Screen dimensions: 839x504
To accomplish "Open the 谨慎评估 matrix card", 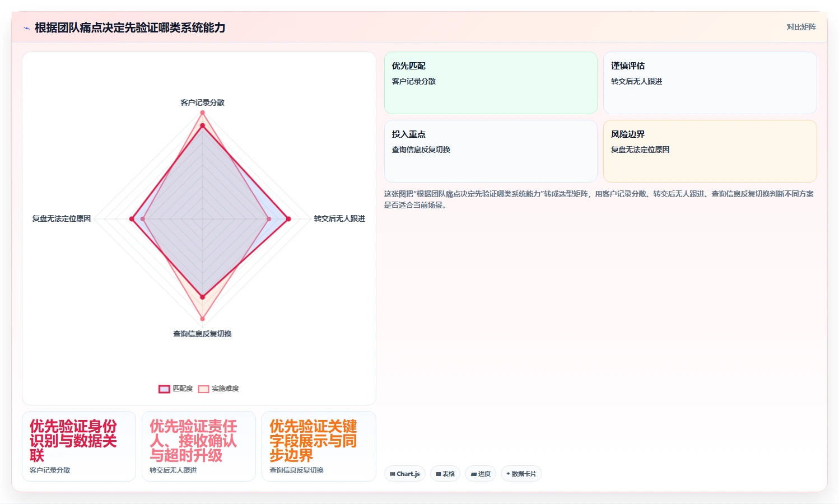I will (710, 83).
